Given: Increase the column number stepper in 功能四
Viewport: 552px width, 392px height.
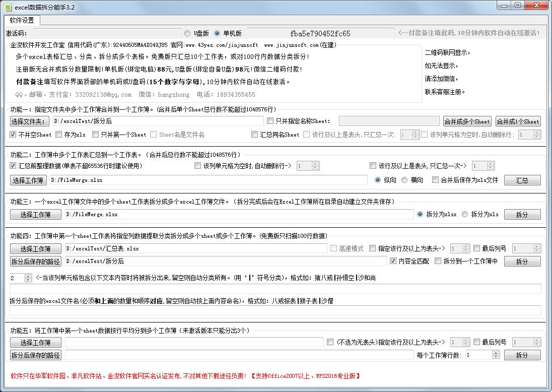Looking at the screenshot, I should point(28,276).
